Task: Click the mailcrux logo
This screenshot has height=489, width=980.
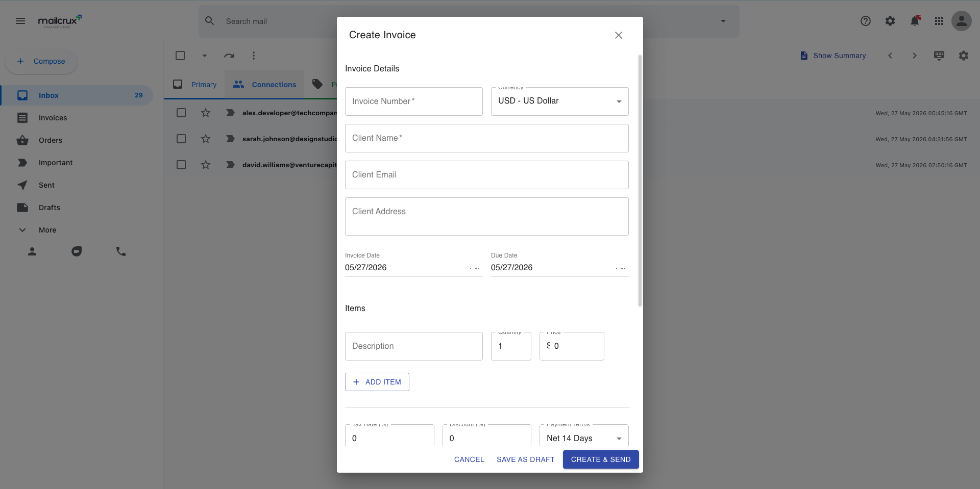Action: click(60, 21)
